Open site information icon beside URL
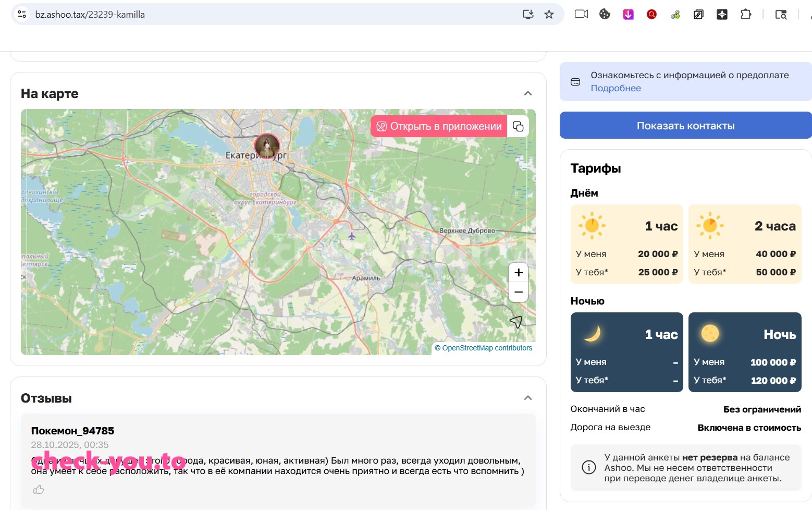812x510 pixels. coord(22,14)
